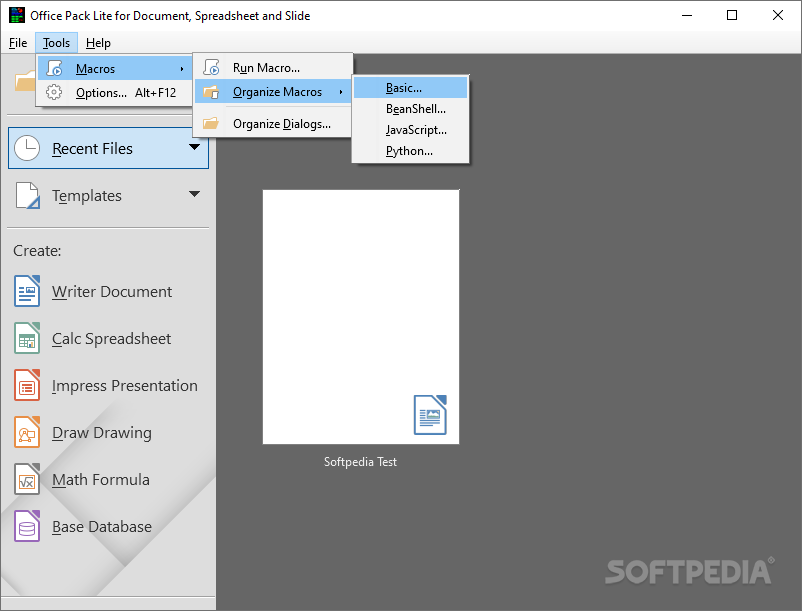Open the Macros submenu arrow

182,69
